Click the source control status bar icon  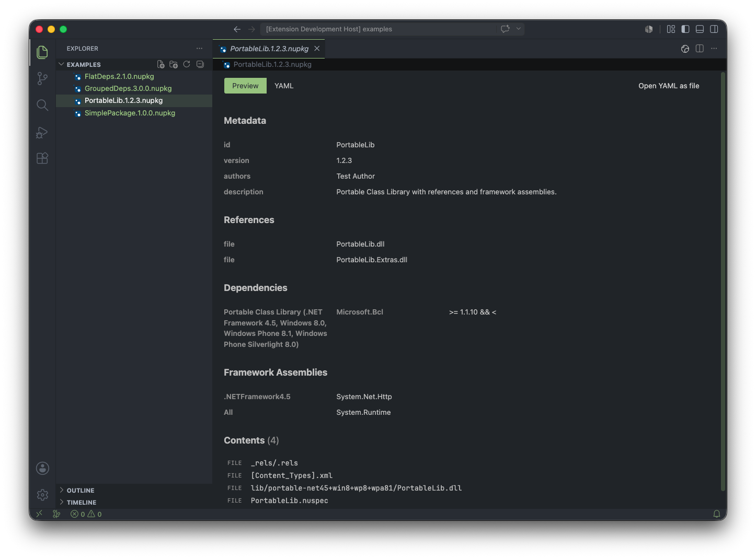56,514
